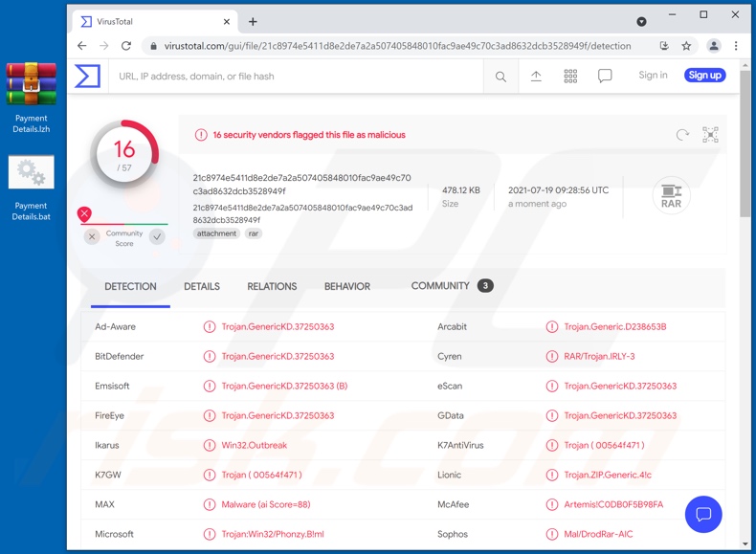Vote harmless with the checkmark community button
Screen dimensions: 756x554
[x=157, y=236]
